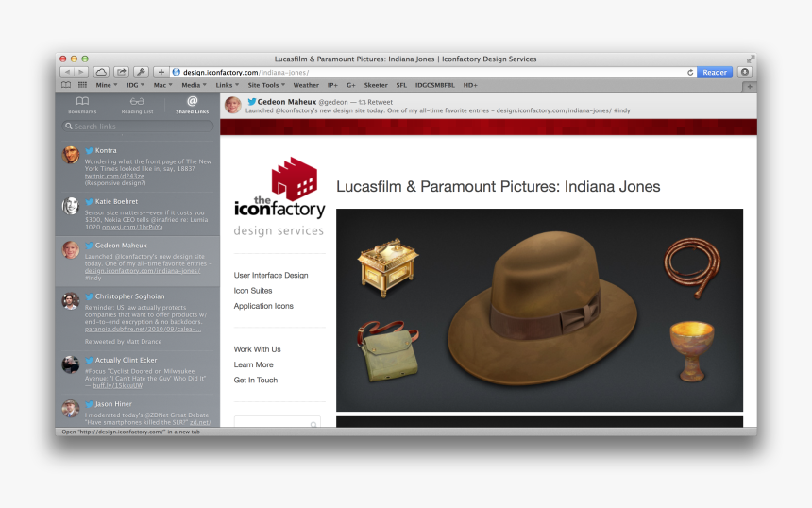812x508 pixels.
Task: Add bookmark with the plus toolbar button
Action: (161, 72)
